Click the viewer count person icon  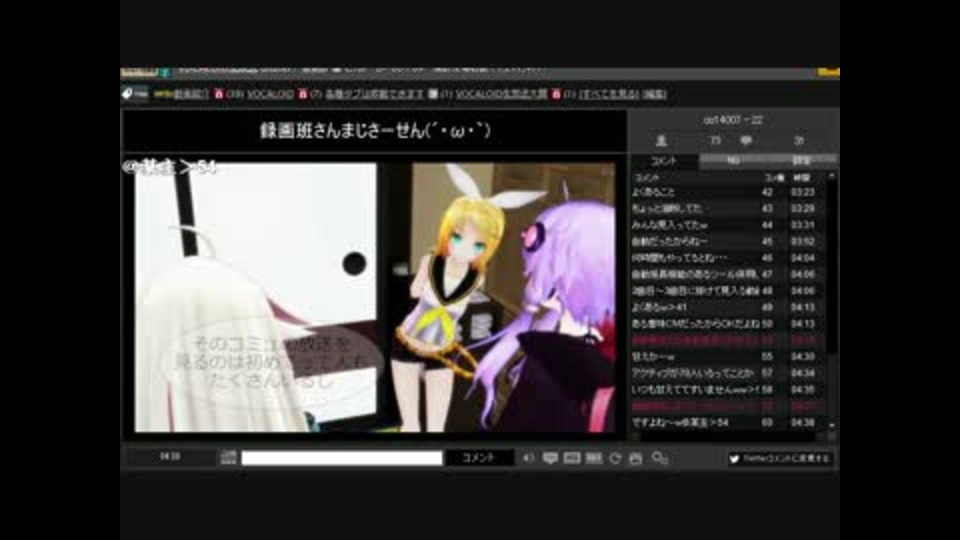[661, 141]
